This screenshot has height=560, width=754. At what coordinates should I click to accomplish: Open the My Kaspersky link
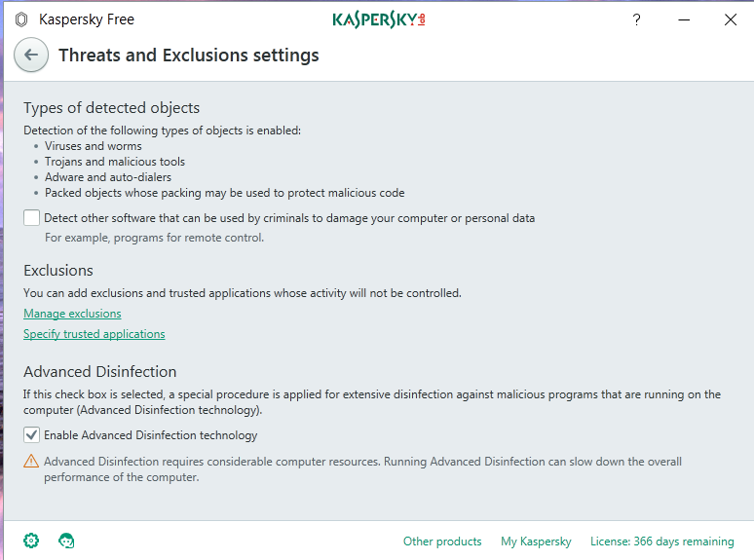(x=536, y=541)
